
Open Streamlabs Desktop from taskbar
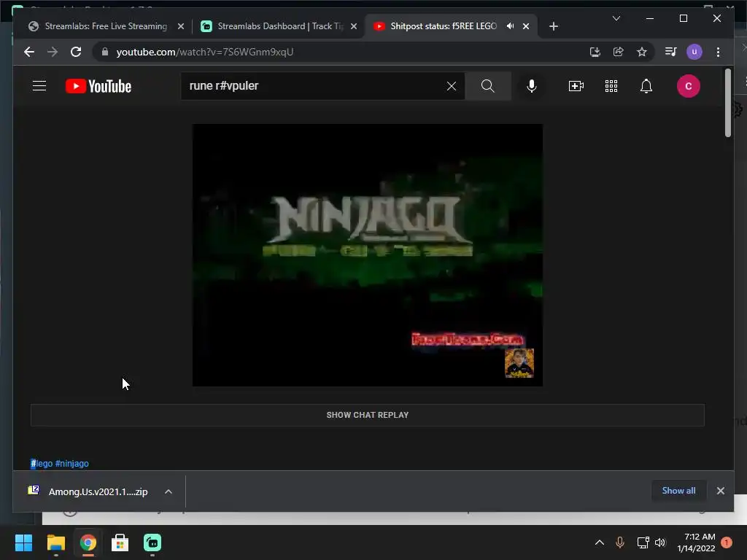click(x=152, y=542)
